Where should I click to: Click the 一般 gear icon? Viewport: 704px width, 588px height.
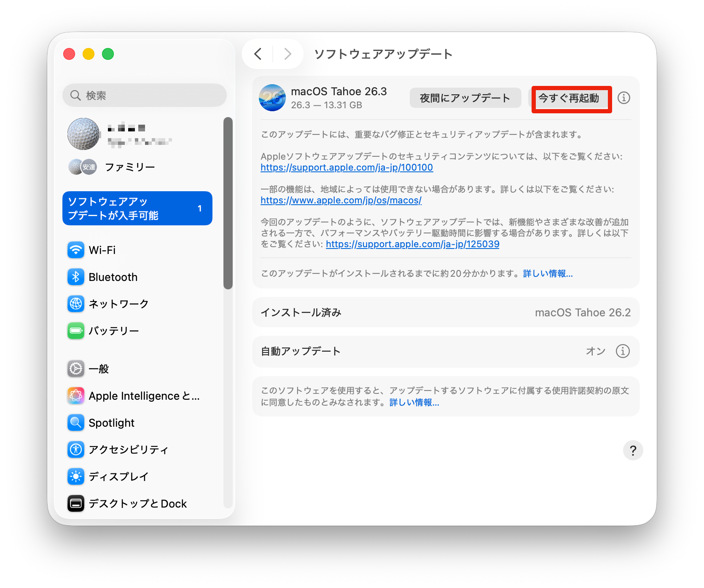tap(76, 369)
